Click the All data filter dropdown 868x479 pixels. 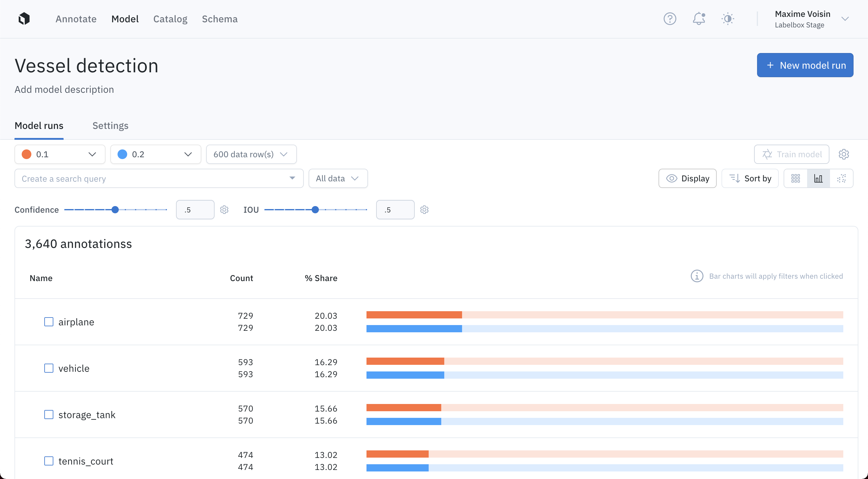(338, 178)
